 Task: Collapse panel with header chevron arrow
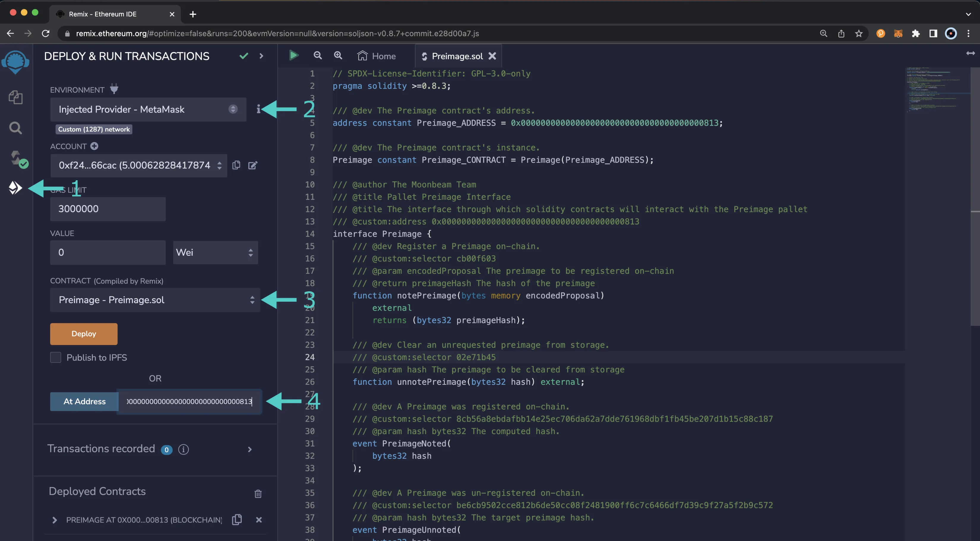click(261, 56)
